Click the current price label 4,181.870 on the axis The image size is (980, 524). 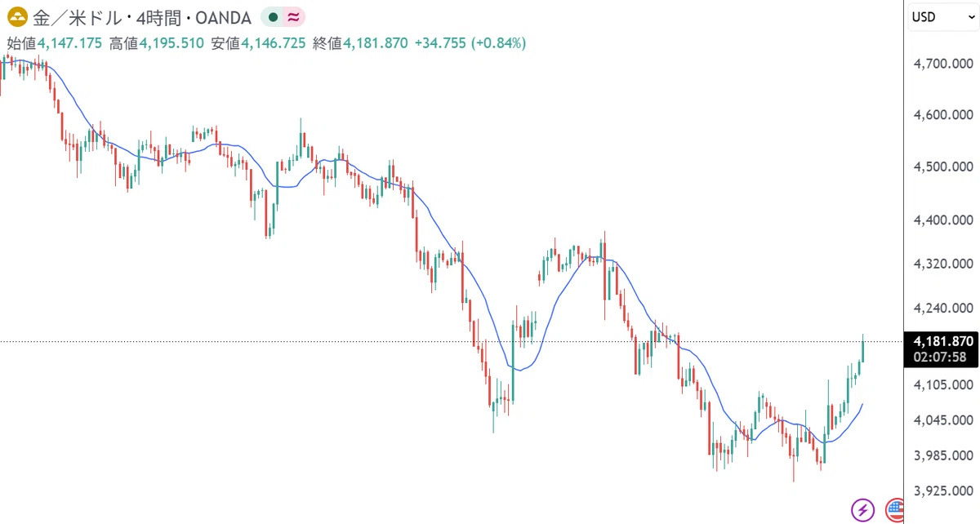(x=942, y=341)
